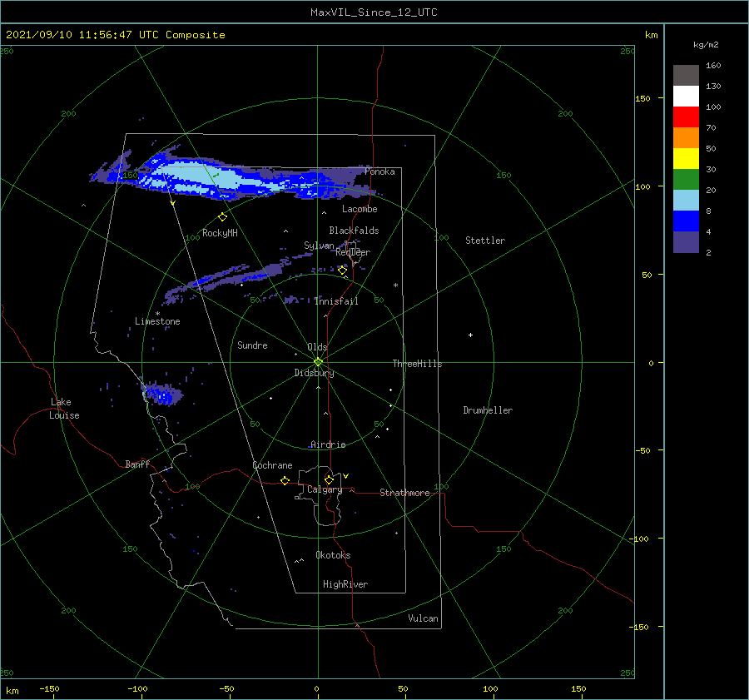749x700 pixels.
Task: Select the purple 2-4 legend color
Action: coord(686,241)
